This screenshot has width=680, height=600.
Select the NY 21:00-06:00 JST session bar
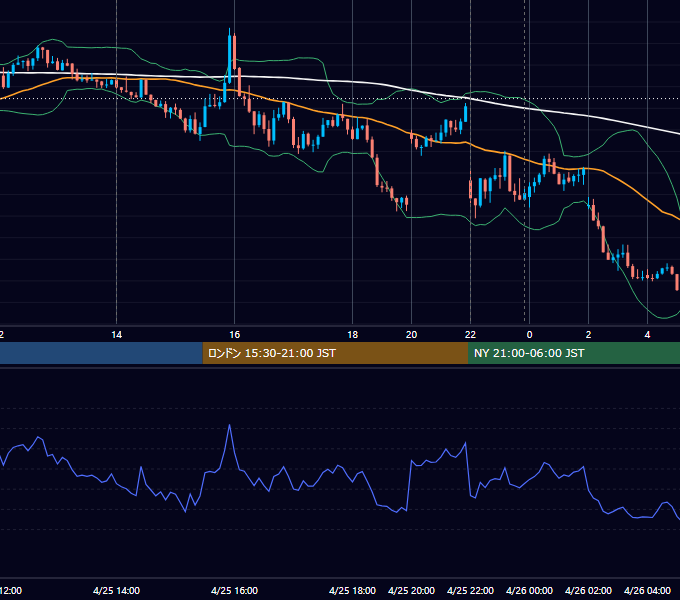[574, 353]
